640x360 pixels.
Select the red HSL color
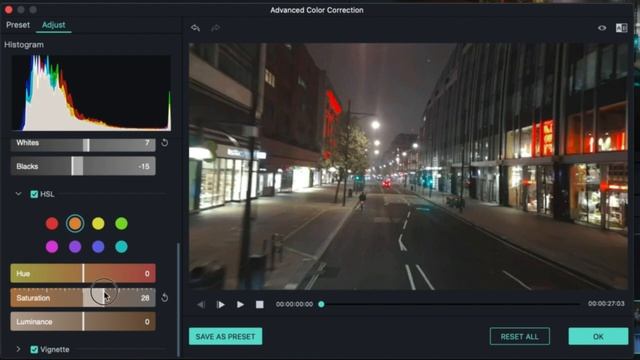tap(52, 224)
